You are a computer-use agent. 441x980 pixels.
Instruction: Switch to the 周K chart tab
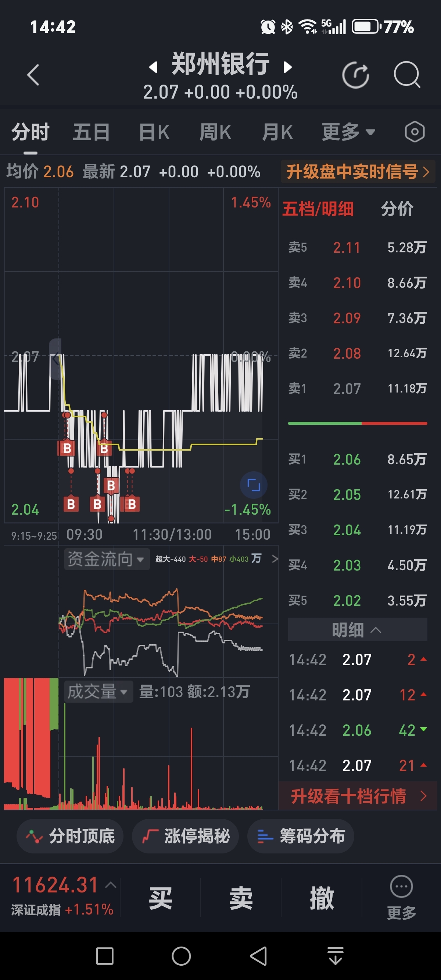click(215, 132)
